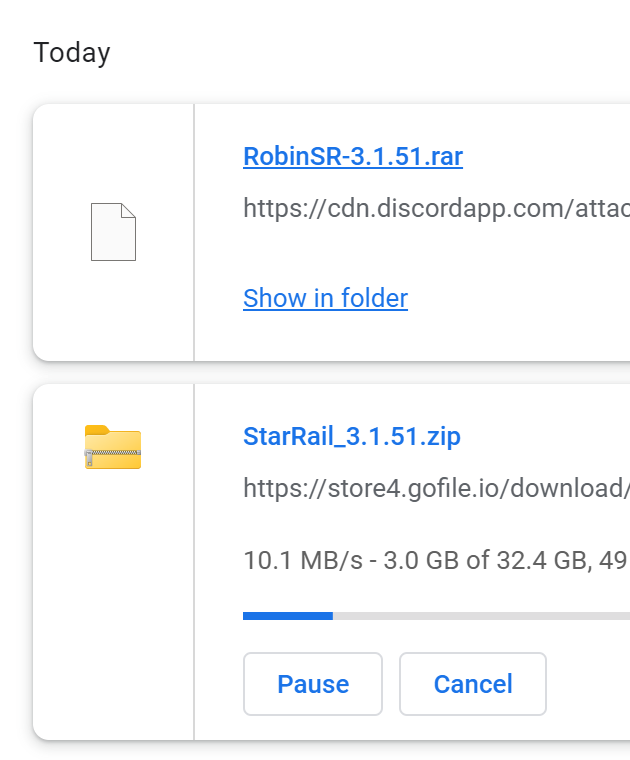Image resolution: width=630 pixels, height=760 pixels.
Task: Pause the StarRail download
Action: point(313,684)
